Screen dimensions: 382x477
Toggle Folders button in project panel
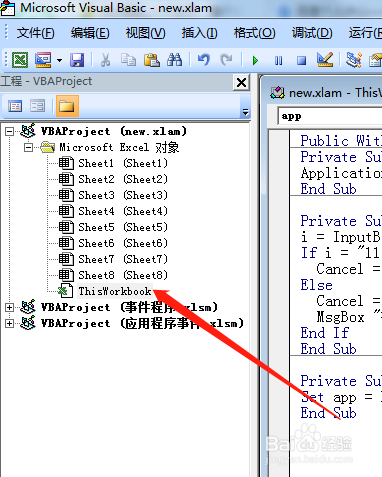point(67,106)
